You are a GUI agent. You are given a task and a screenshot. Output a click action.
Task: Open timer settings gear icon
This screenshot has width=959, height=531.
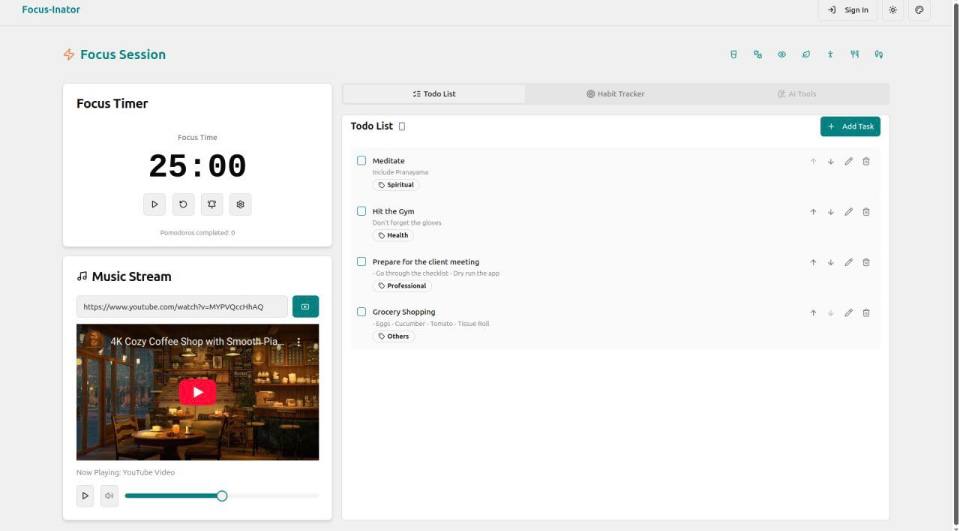(x=240, y=204)
